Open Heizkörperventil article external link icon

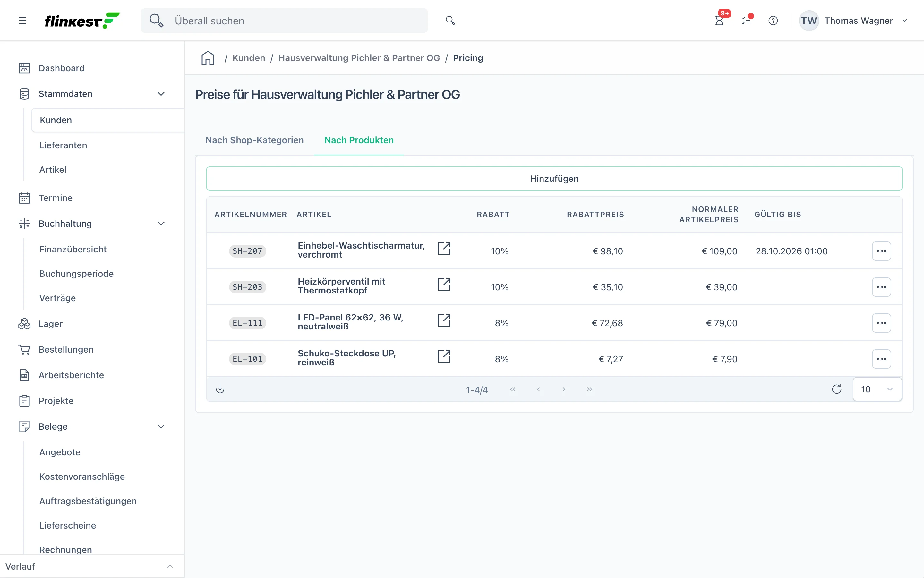(444, 285)
